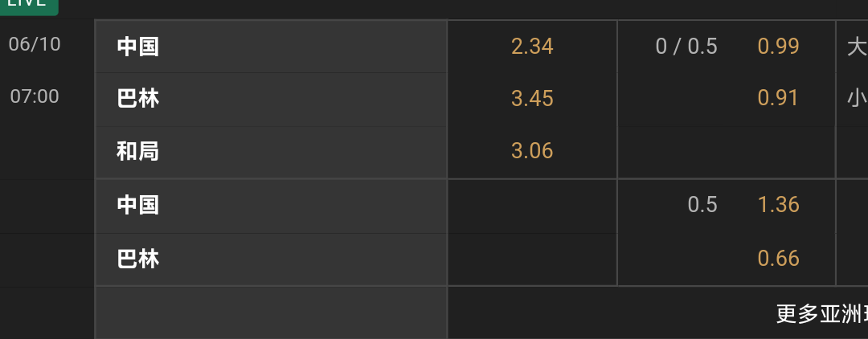
Task: Click the green LIVE badge
Action: pyautogui.click(x=28, y=5)
